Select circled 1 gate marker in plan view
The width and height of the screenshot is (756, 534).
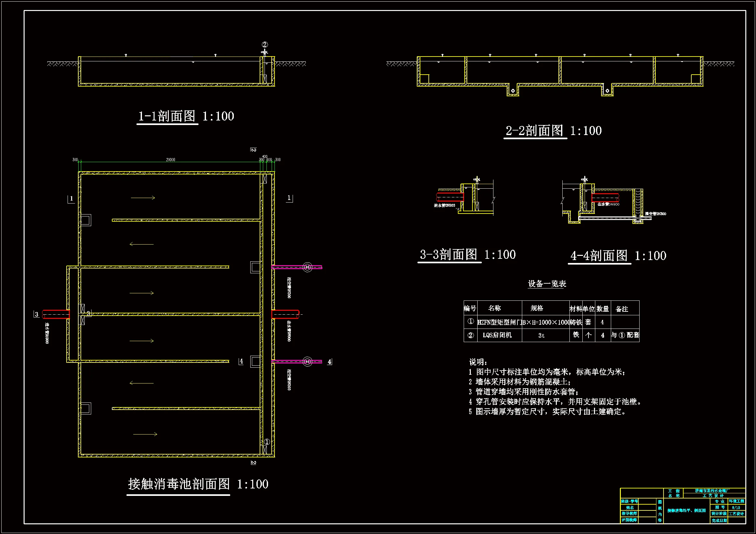267,442
